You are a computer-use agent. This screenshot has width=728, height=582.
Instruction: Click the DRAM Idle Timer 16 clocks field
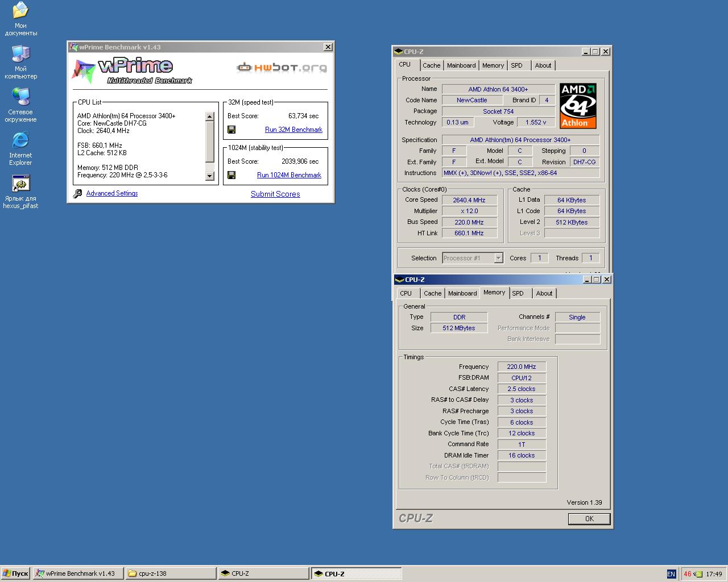click(522, 455)
